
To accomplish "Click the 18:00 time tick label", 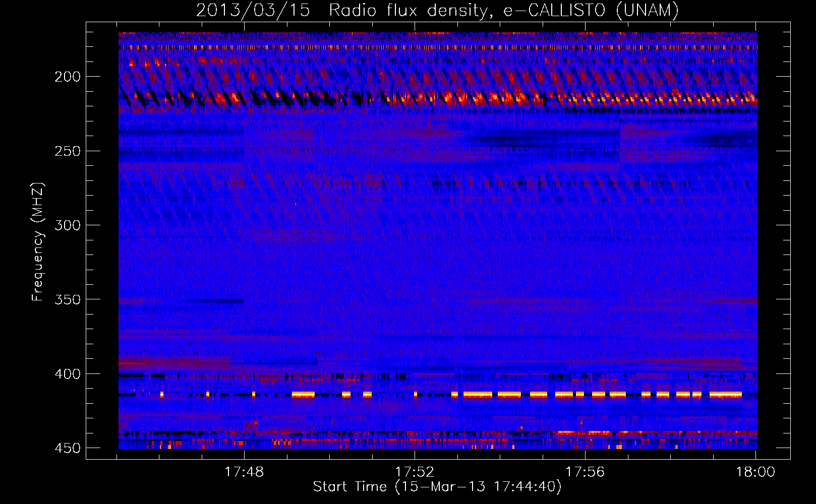I will [x=755, y=472].
